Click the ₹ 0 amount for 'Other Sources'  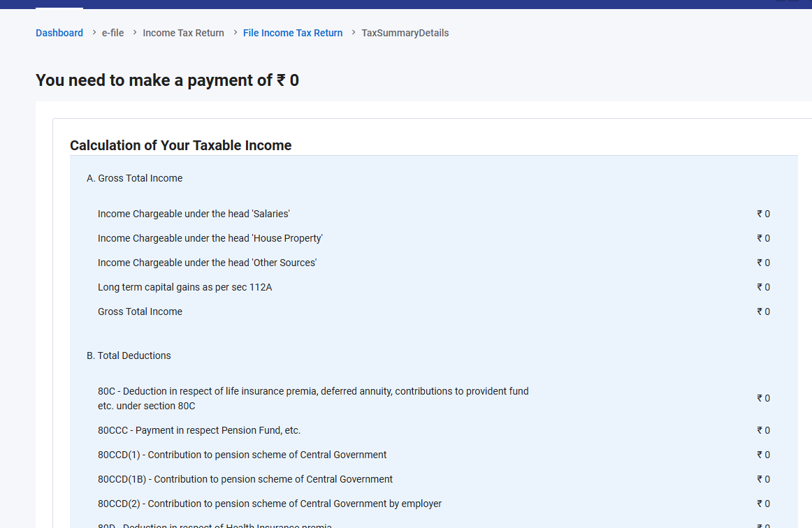click(x=763, y=263)
